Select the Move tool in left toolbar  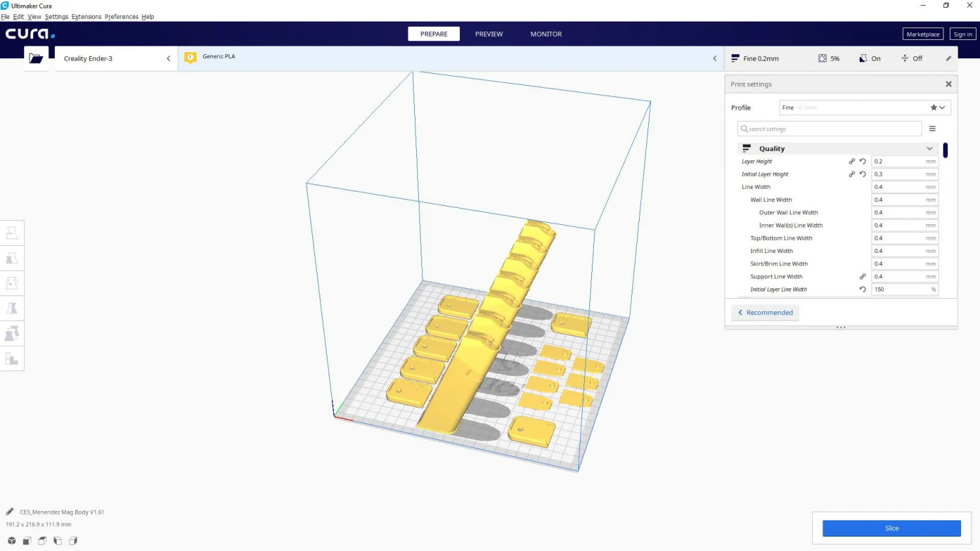point(12,233)
